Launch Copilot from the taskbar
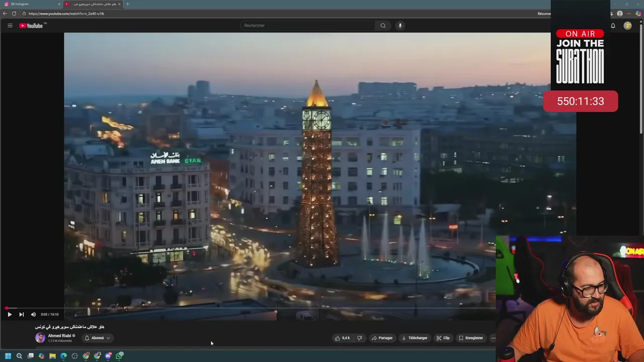 41,356
